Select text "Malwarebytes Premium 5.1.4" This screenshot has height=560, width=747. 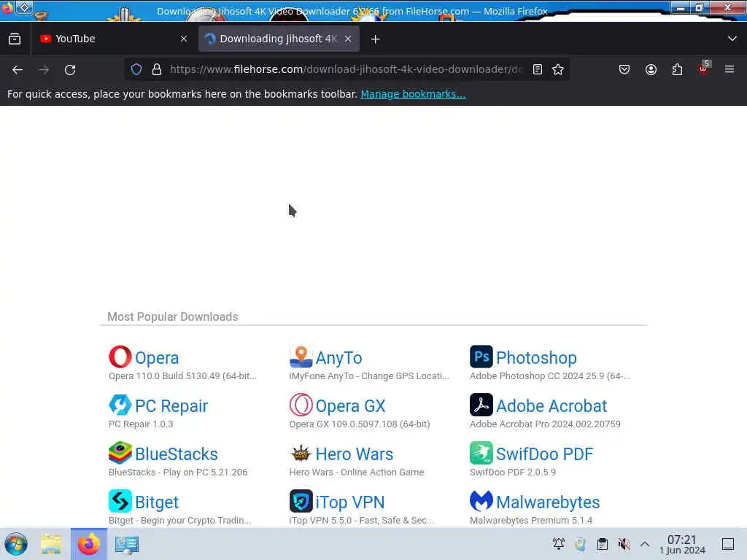(531, 521)
